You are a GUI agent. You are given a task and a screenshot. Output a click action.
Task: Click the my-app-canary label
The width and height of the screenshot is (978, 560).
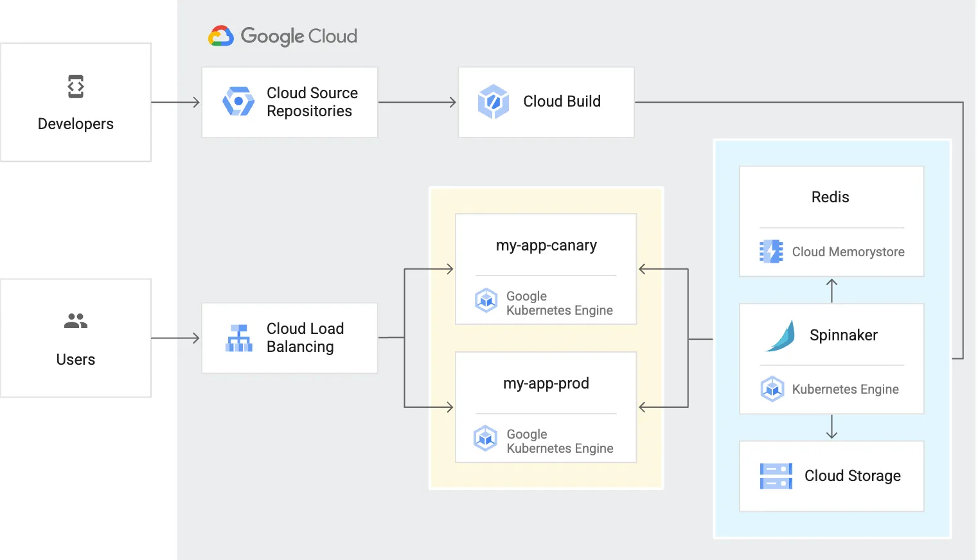pyautogui.click(x=546, y=245)
